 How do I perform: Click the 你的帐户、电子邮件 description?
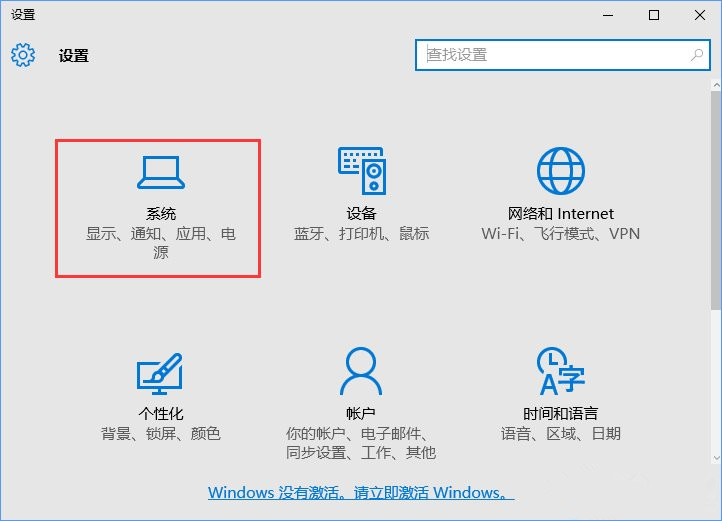361,443
